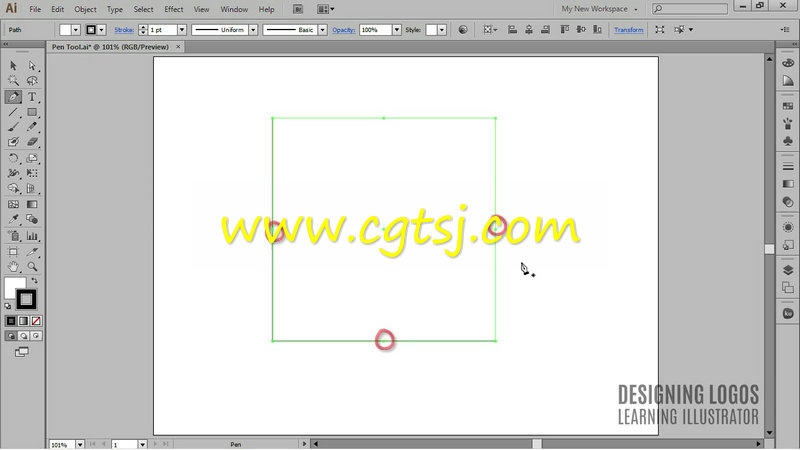Open the stroke weight dropdown
Image resolution: width=800 pixels, height=450 pixels.
coord(182,30)
